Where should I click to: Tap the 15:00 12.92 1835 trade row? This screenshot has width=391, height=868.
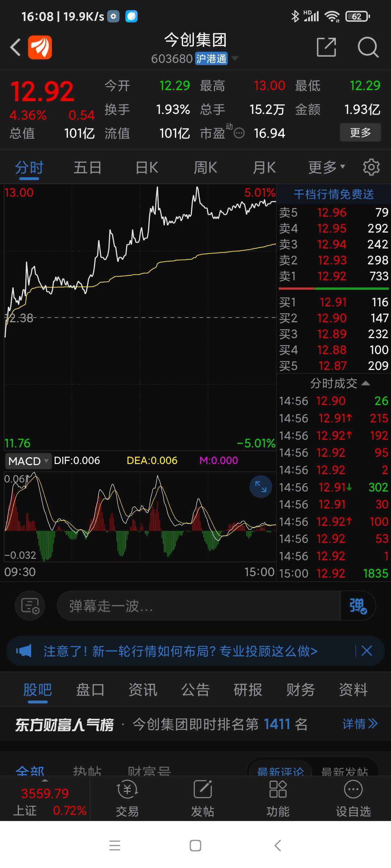click(333, 573)
